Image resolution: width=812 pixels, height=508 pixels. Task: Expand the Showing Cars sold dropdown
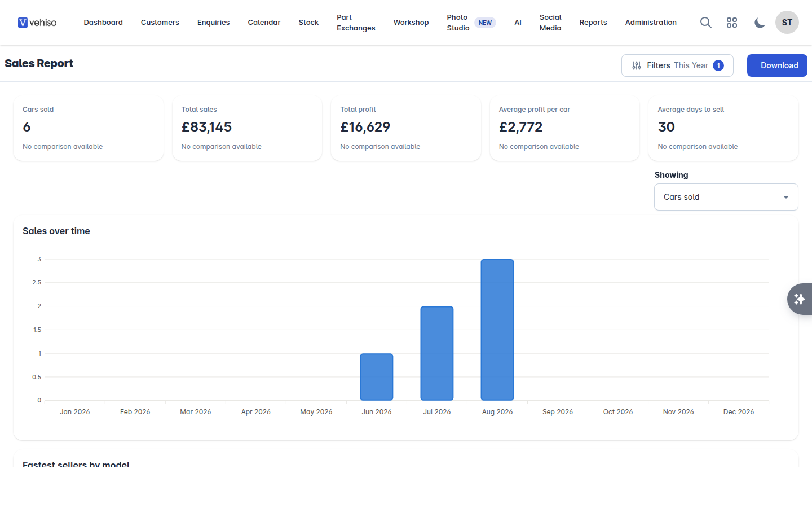726,197
